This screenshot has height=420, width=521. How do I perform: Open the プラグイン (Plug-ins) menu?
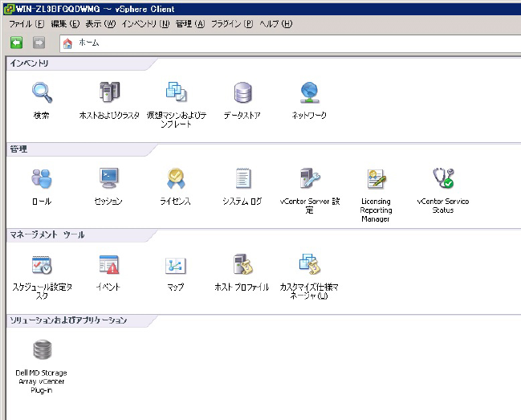click(x=232, y=24)
